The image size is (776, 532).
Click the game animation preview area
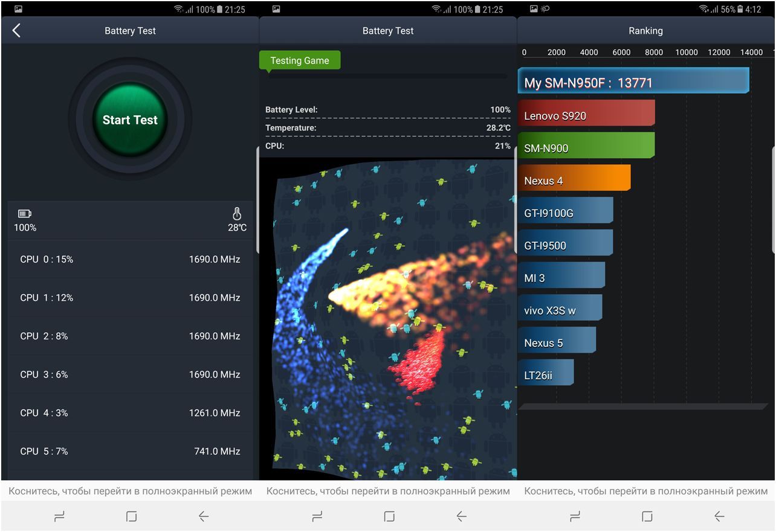coord(388,320)
